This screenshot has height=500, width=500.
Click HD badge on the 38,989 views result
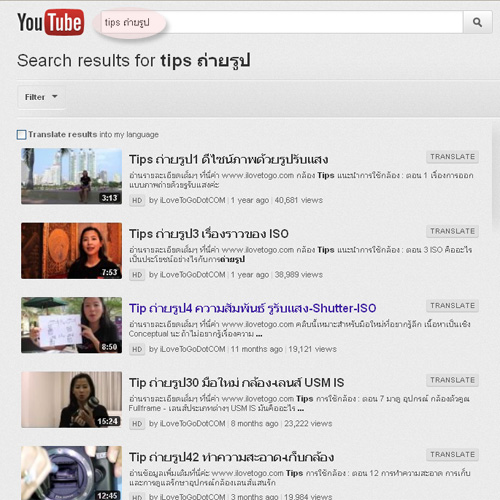click(x=137, y=275)
